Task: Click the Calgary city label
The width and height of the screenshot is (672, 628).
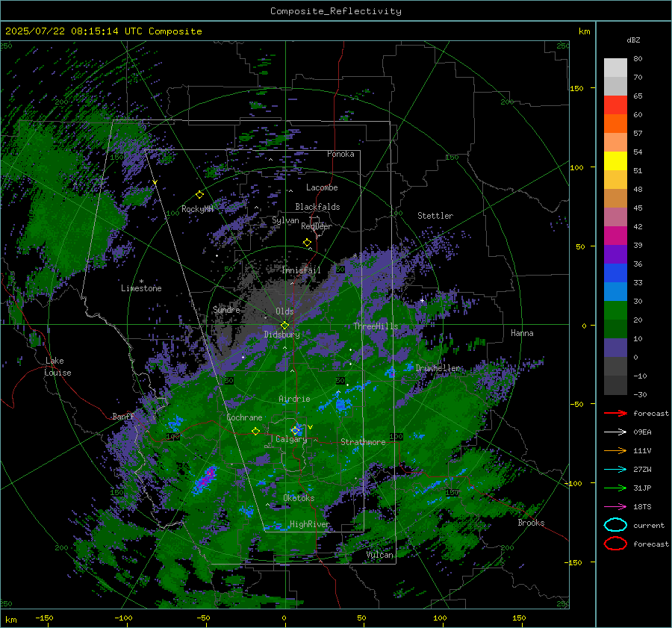Action: point(291,439)
